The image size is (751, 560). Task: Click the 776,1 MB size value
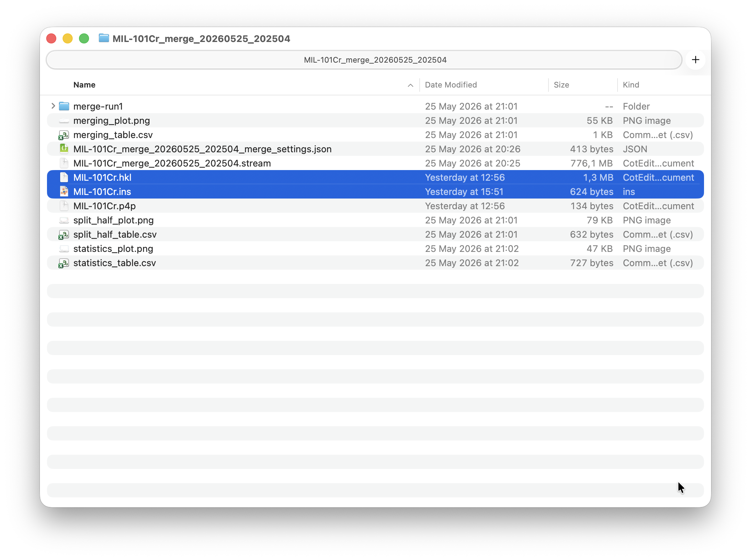[591, 163]
